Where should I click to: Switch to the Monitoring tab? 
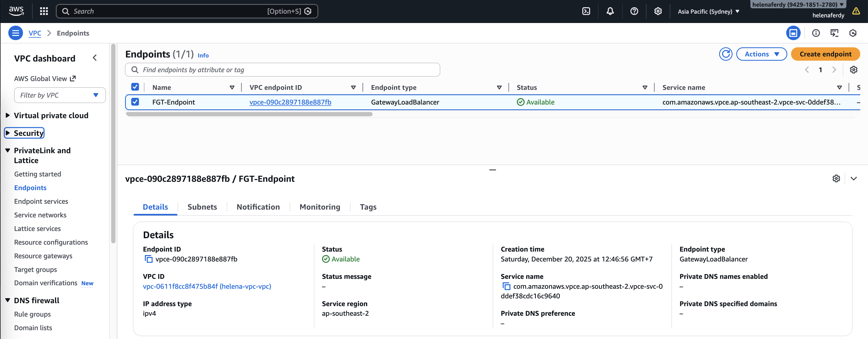[x=319, y=207]
